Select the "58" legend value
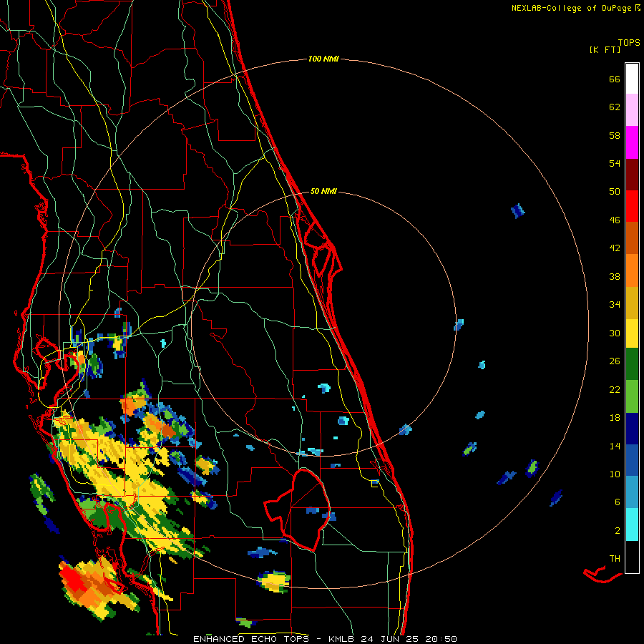The width and height of the screenshot is (644, 644). click(x=615, y=135)
